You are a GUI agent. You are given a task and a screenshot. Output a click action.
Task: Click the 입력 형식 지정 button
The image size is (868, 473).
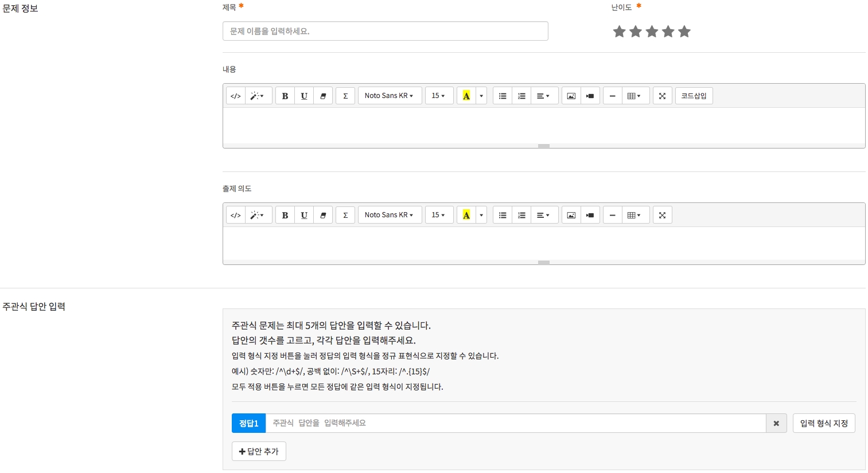[824, 423]
